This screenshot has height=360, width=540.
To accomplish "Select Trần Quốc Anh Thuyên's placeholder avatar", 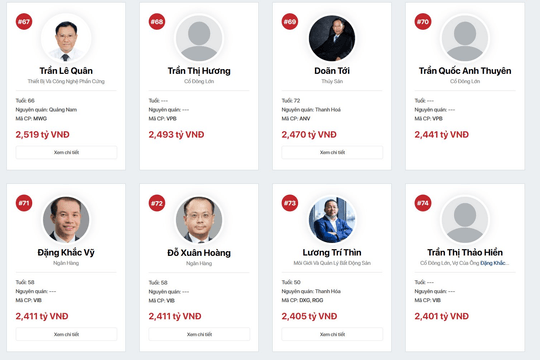I will pyautogui.click(x=465, y=38).
